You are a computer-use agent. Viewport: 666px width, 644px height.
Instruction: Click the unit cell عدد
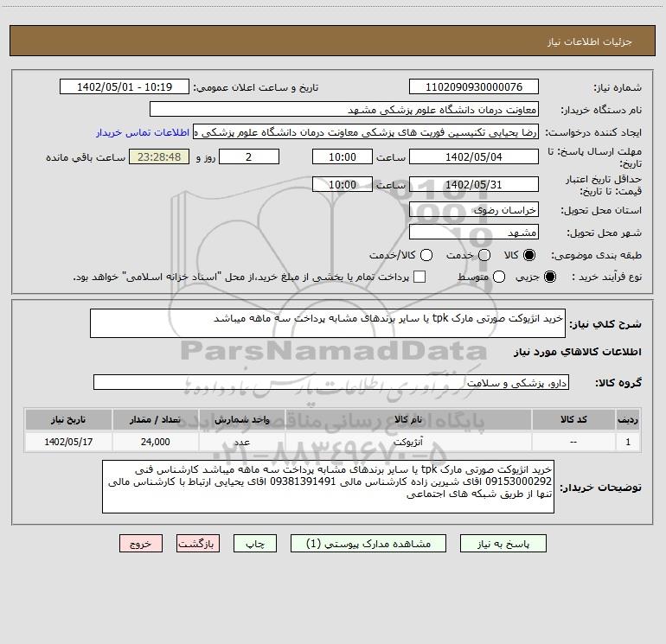241,442
